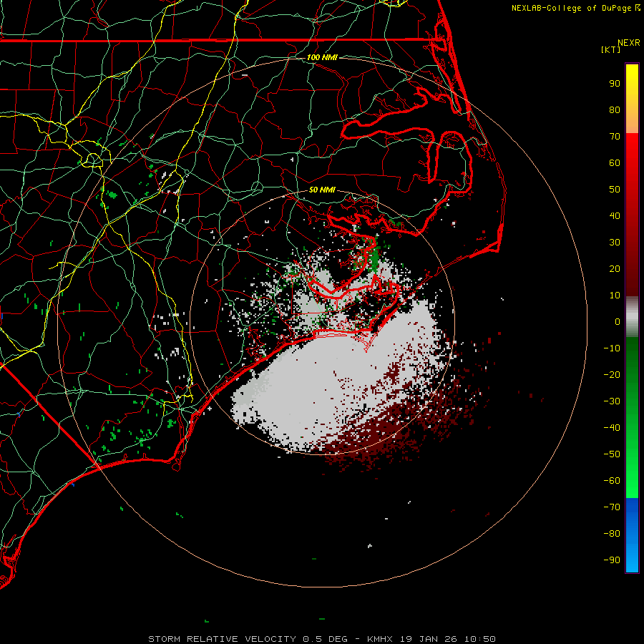Click the 20 value on velocity scale
The width and height of the screenshot is (644, 644).
coord(615,269)
